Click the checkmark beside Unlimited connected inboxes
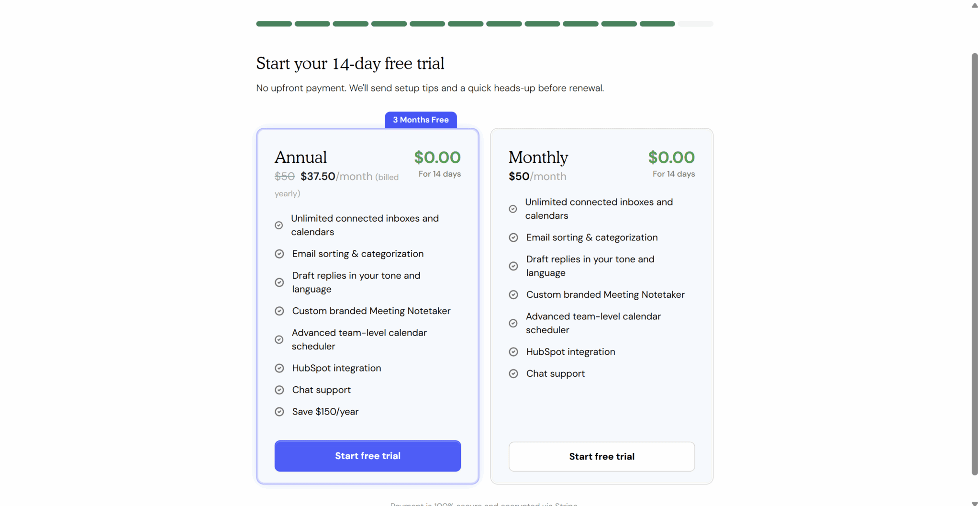Viewport: 980px width, 506px height. (279, 225)
